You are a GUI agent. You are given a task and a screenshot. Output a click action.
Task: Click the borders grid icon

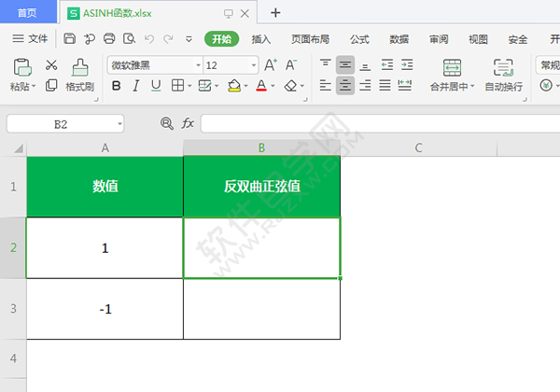pyautogui.click(x=177, y=86)
